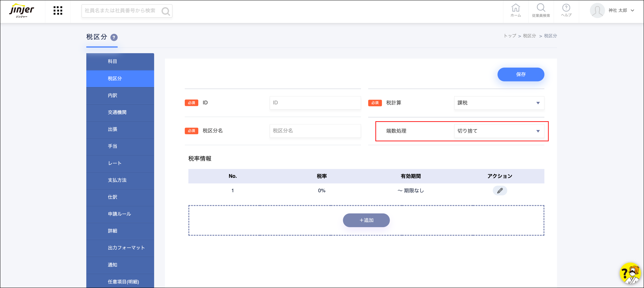Image resolution: width=644 pixels, height=288 pixels.
Task: Select 出力フォーマット in the sidebar
Action: coord(120,248)
